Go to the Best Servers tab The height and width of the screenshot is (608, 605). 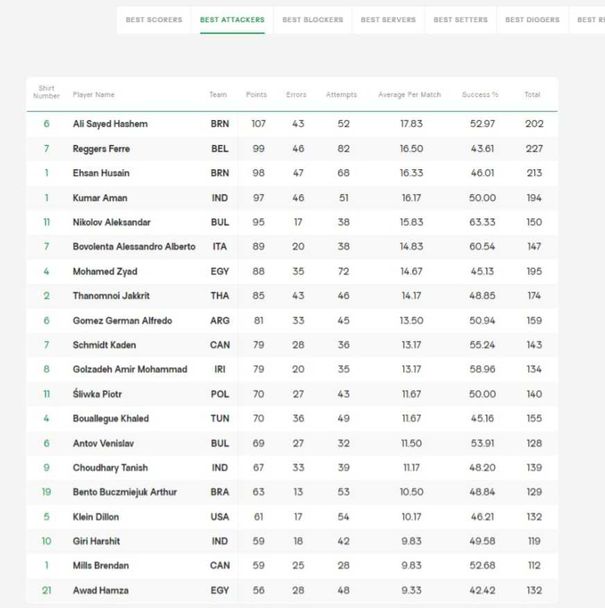[x=389, y=20]
